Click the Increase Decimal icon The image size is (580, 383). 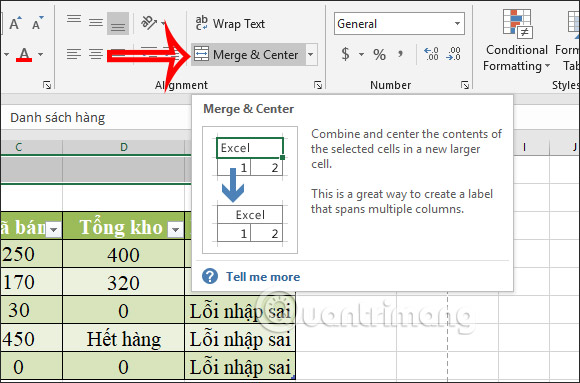pos(431,54)
